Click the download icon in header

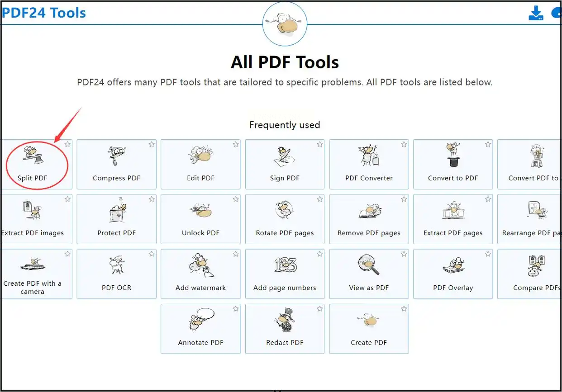[536, 13]
